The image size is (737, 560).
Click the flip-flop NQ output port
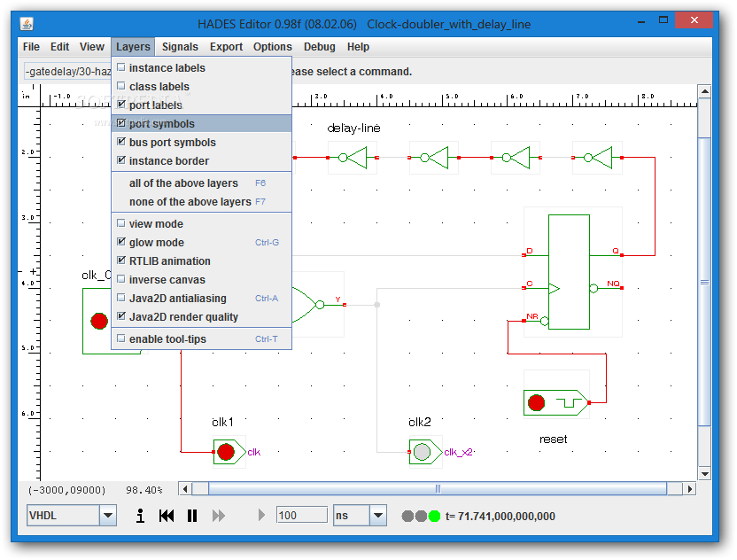point(622,288)
